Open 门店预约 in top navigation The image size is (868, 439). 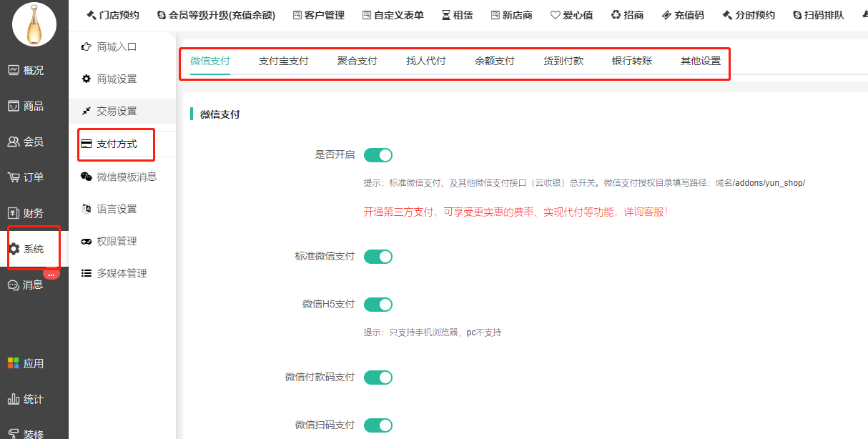113,15
